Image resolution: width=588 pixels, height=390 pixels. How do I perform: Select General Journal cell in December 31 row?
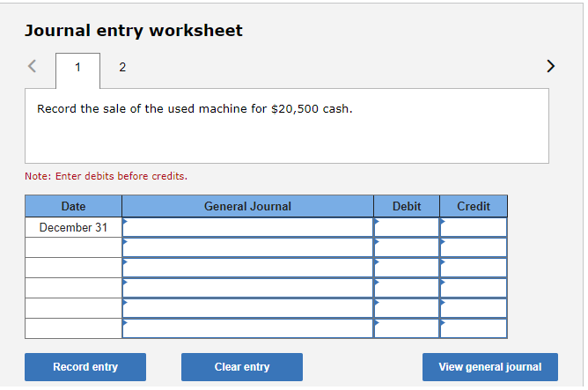click(247, 227)
